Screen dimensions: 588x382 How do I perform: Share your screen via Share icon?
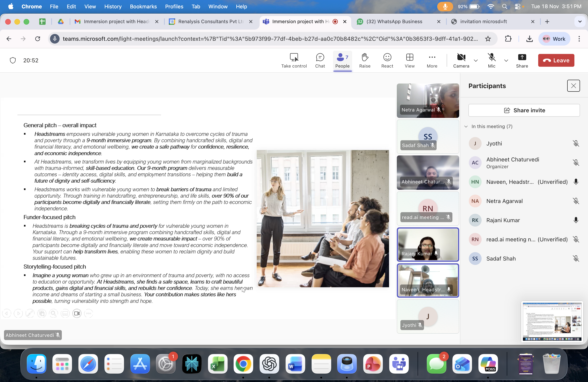coord(522,61)
